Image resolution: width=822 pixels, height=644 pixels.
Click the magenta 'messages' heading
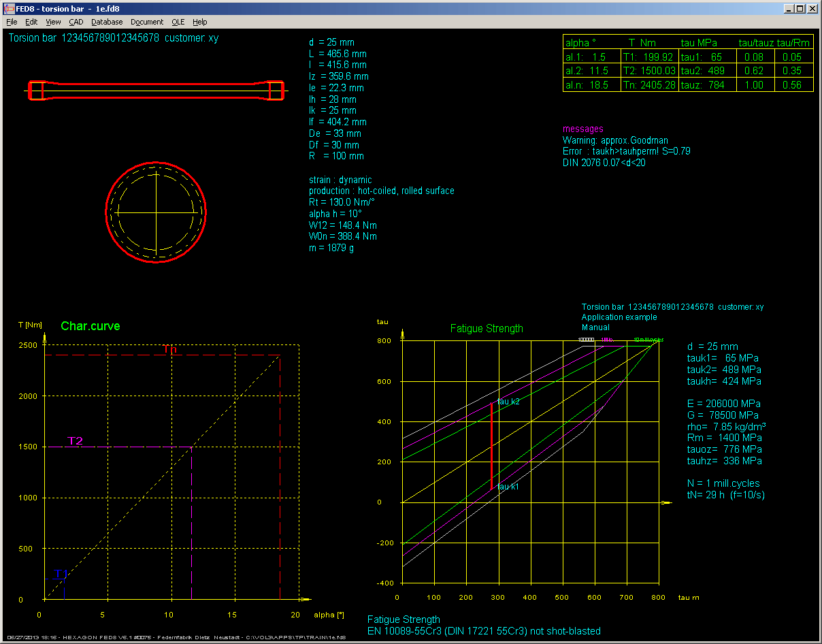click(582, 129)
